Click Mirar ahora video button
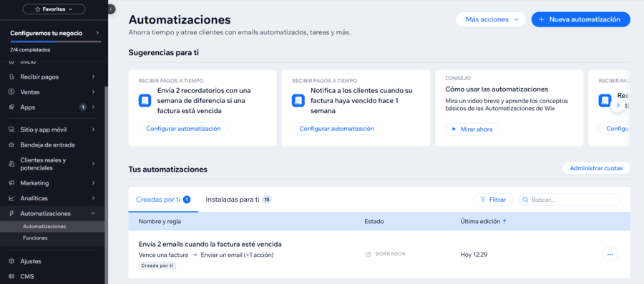 tap(472, 129)
